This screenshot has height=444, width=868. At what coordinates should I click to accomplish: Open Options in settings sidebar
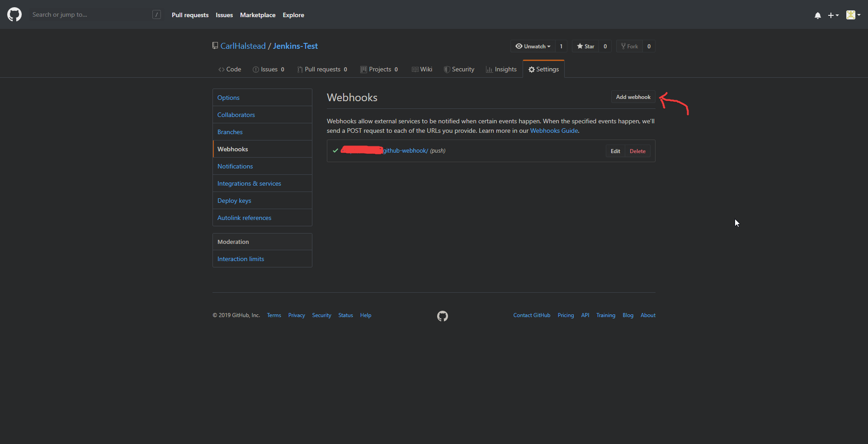pos(262,98)
